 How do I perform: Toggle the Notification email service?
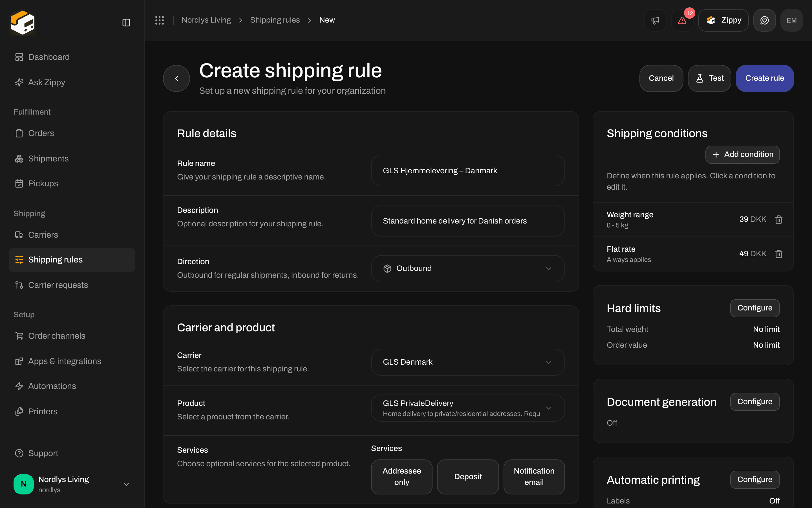coord(534,476)
